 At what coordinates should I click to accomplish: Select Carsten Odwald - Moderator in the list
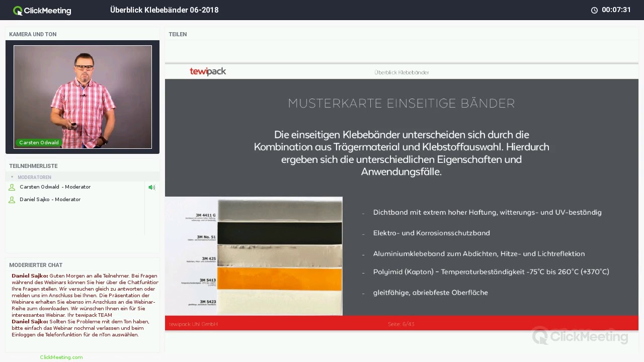coord(55,187)
